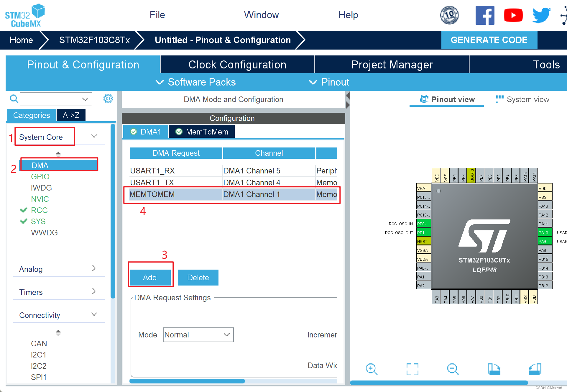
Task: Select DMA in the System Core list
Action: click(x=59, y=165)
